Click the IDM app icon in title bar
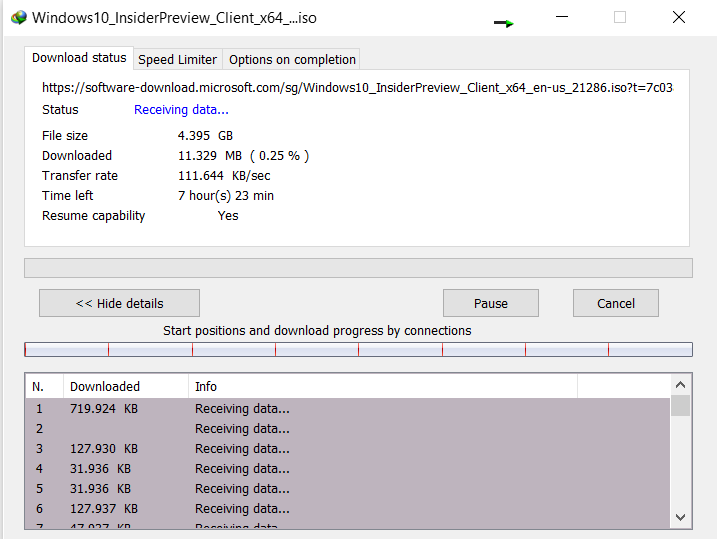The height and width of the screenshot is (539, 718). pos(18,18)
